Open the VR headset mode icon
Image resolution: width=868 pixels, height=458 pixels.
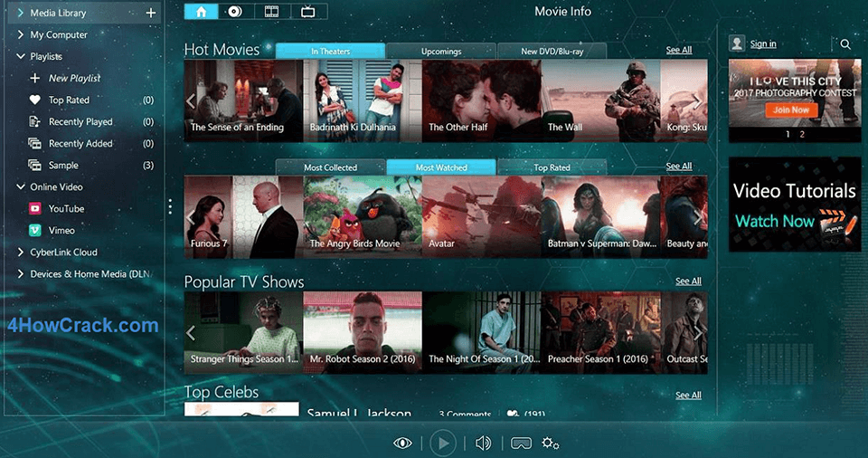pos(521,443)
